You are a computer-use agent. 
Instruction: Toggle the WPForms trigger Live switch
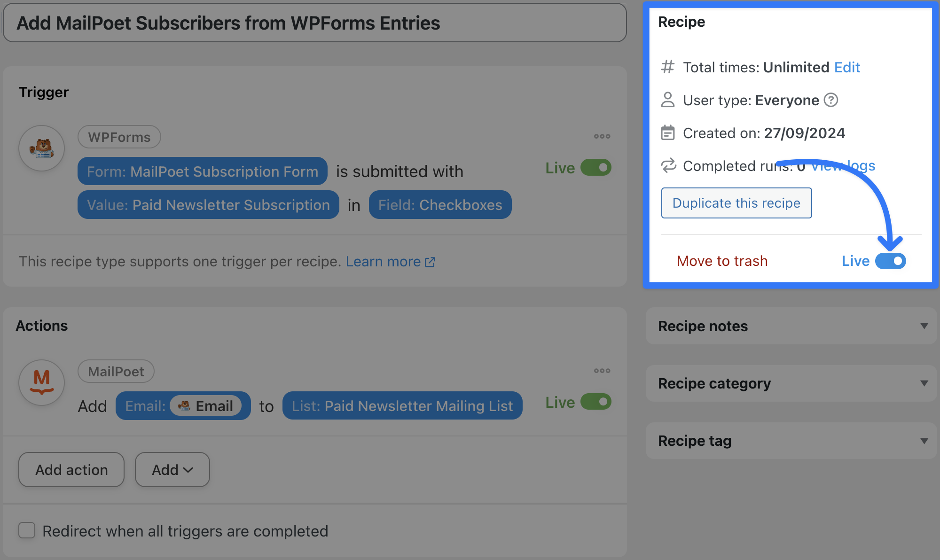tap(595, 168)
